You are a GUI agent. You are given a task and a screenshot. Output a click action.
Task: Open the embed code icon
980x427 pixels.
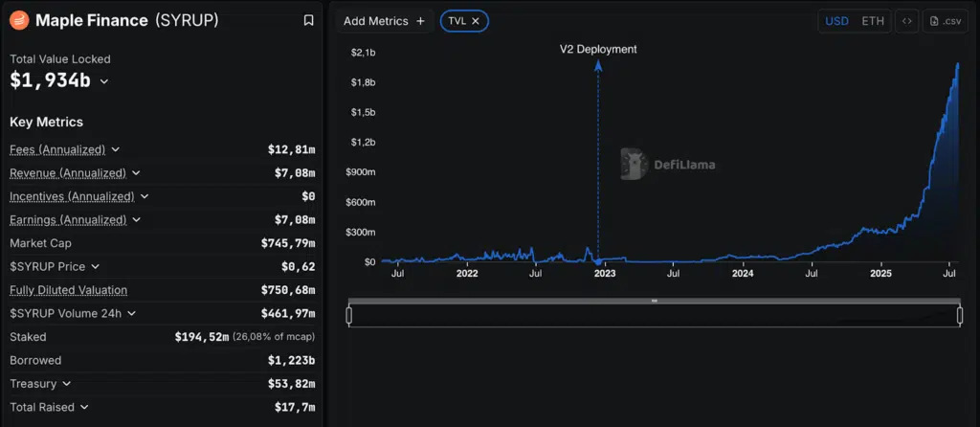coord(907,21)
